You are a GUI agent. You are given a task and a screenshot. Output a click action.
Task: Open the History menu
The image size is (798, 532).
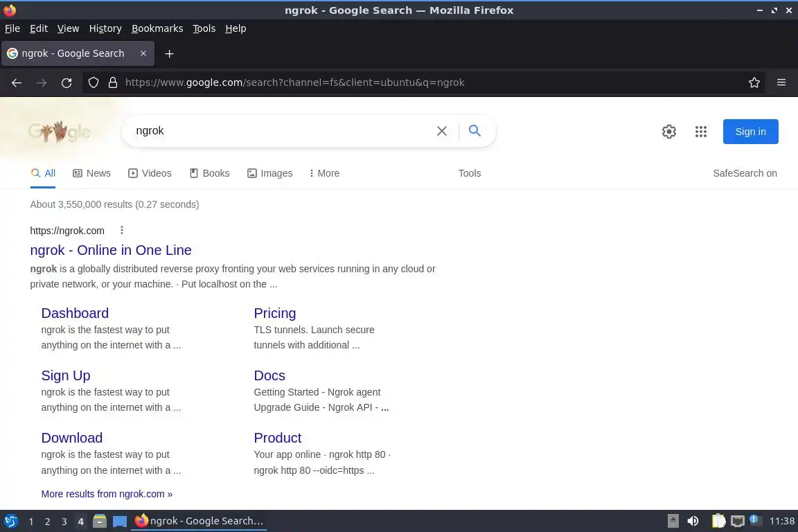click(105, 28)
